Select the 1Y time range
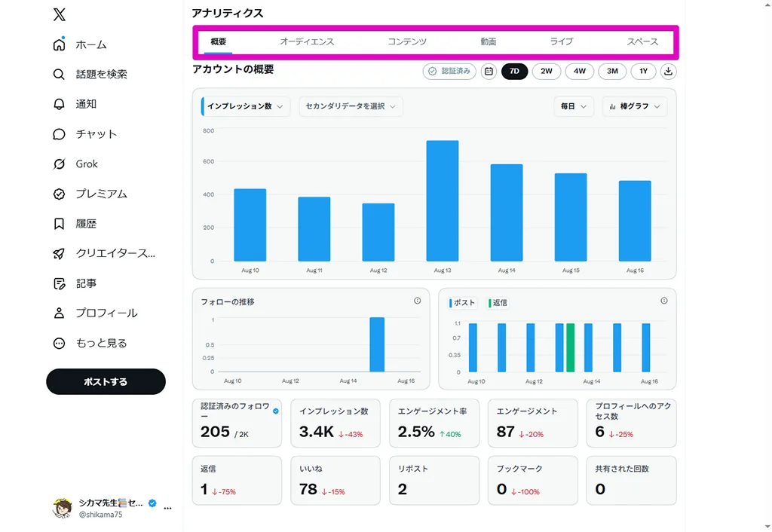This screenshot has width=772, height=532. click(644, 72)
